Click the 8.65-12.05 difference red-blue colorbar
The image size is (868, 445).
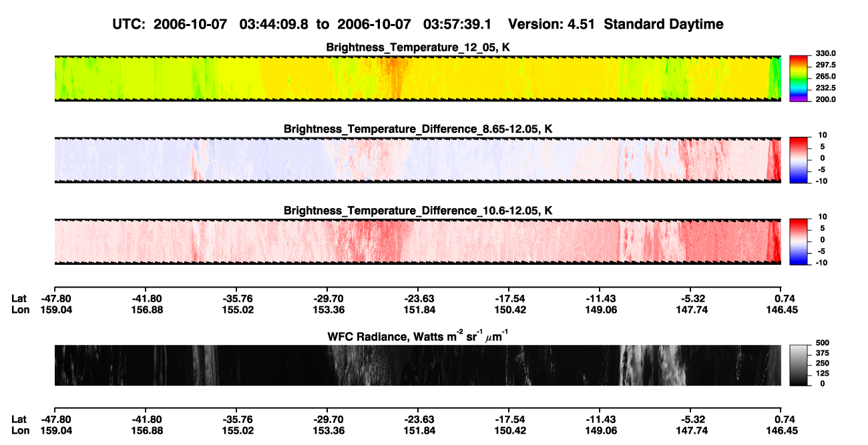pyautogui.click(x=799, y=160)
